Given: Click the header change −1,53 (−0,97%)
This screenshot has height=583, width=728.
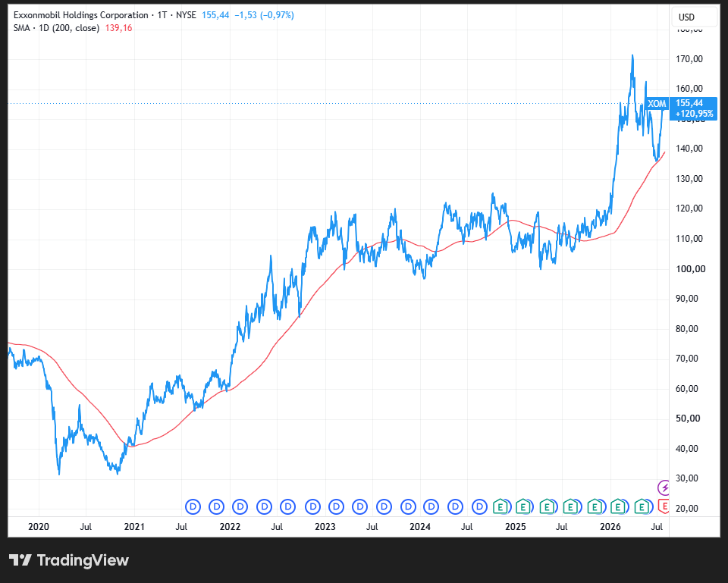Looking at the screenshot, I should [264, 15].
